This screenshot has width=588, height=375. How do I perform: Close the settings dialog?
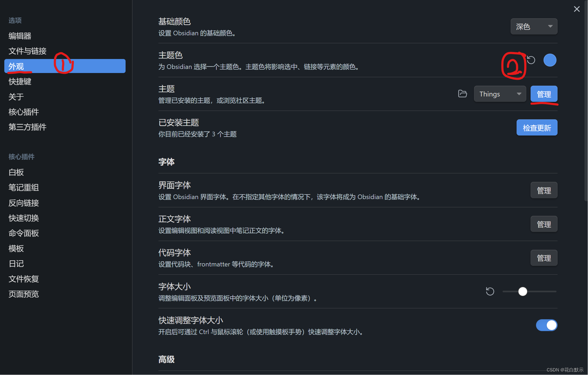(576, 9)
